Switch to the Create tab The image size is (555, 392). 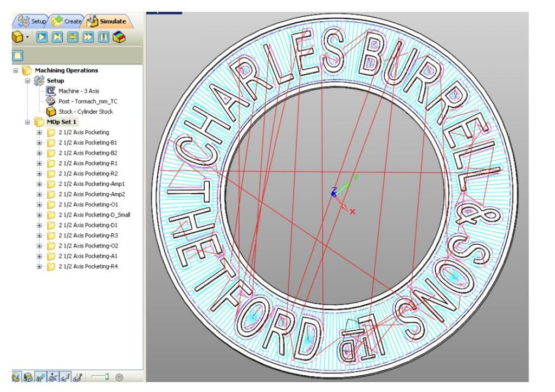coord(67,21)
